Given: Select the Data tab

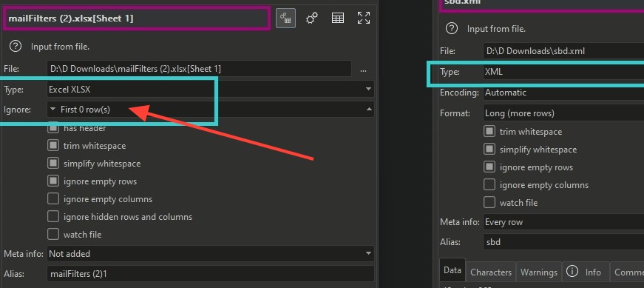Looking at the screenshot, I should click(453, 270).
